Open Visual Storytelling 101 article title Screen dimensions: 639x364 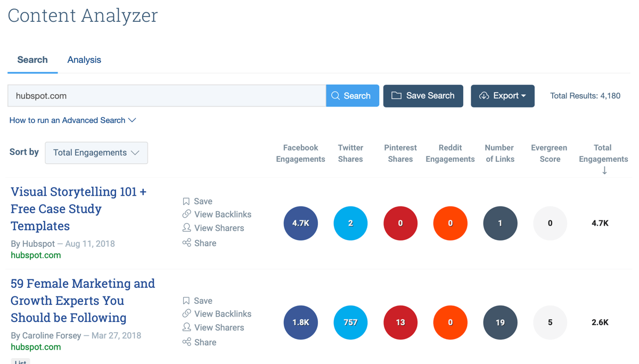(x=79, y=209)
